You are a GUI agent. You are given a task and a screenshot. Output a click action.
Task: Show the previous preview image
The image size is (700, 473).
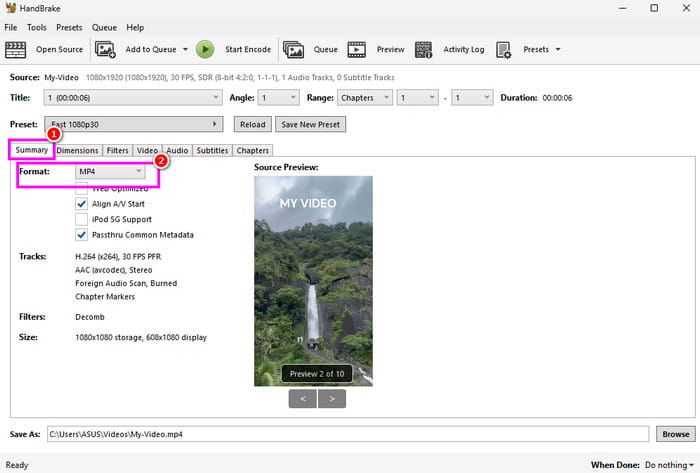point(303,399)
